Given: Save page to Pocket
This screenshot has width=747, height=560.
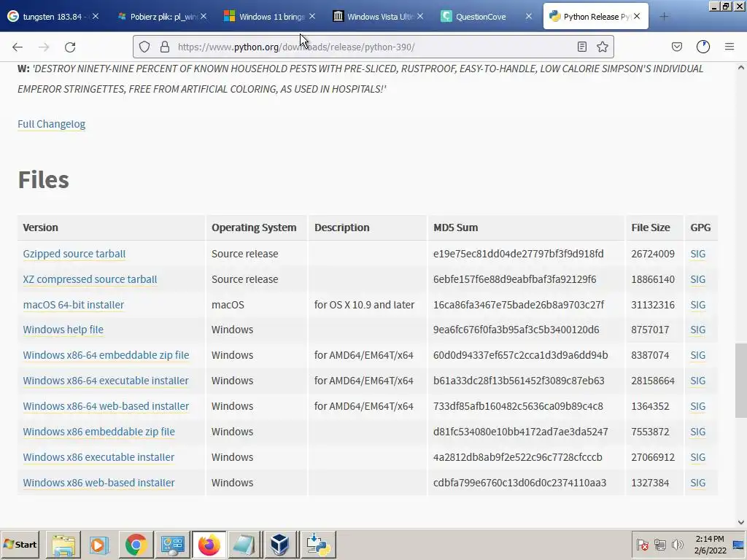Looking at the screenshot, I should coord(676,47).
